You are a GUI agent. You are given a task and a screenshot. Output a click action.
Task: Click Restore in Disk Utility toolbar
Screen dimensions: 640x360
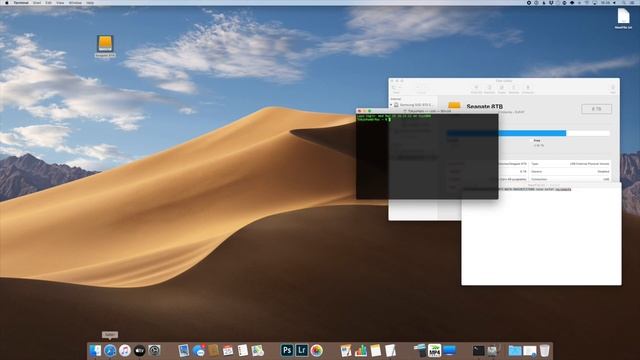[514, 89]
